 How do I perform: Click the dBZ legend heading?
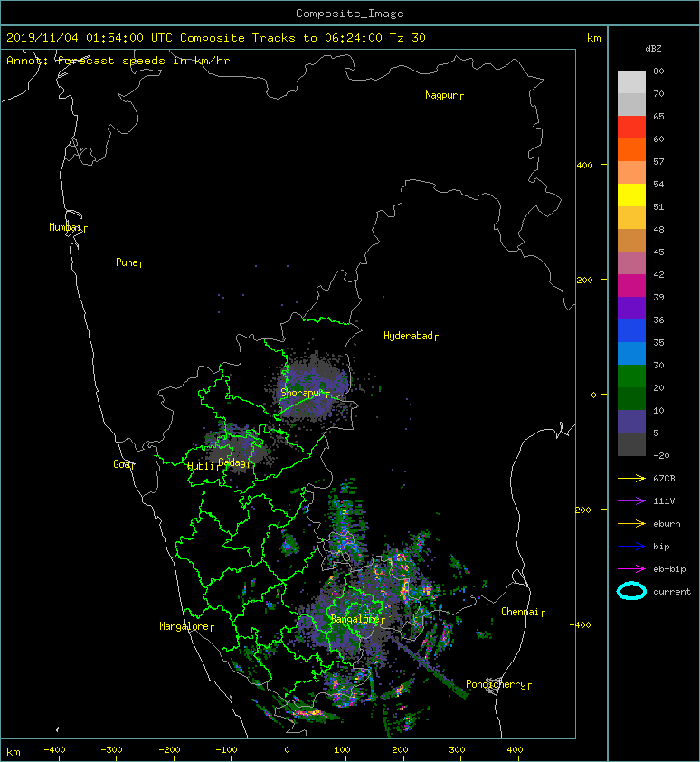click(x=653, y=49)
